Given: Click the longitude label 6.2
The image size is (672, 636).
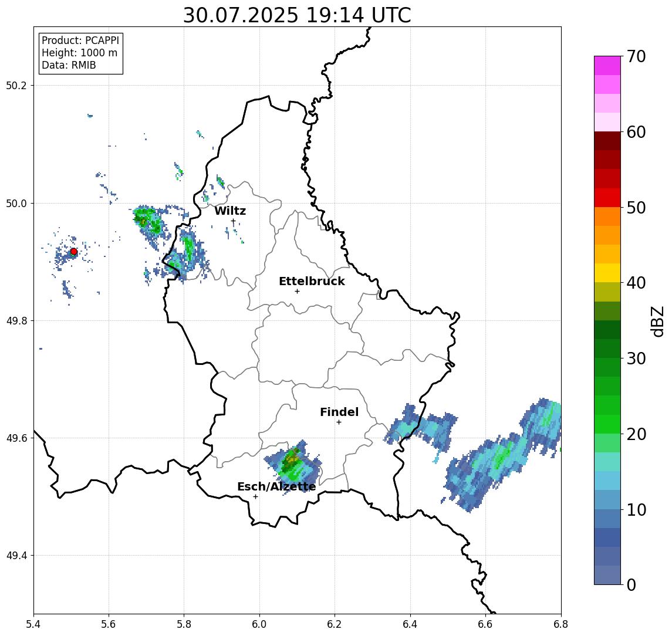Looking at the screenshot, I should (335, 624).
